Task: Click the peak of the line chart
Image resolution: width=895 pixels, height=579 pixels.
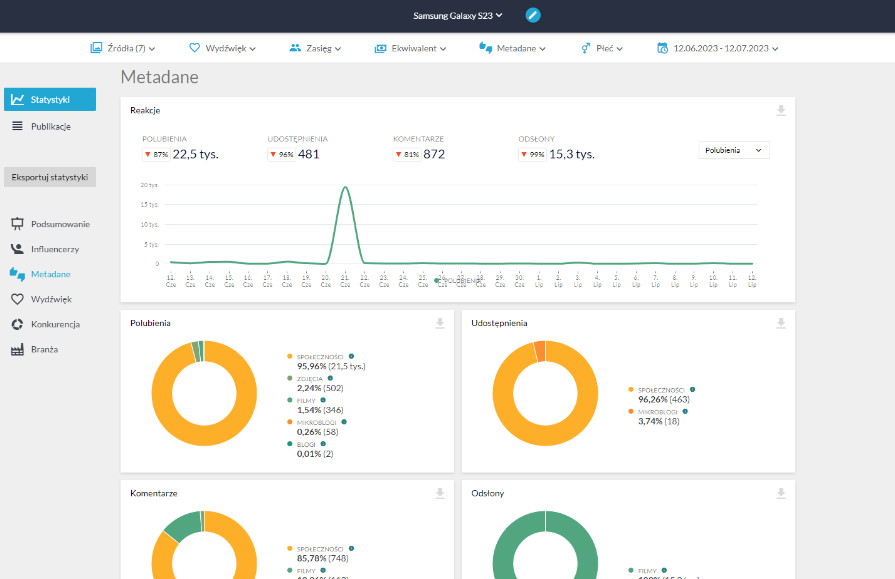Action: [345, 187]
